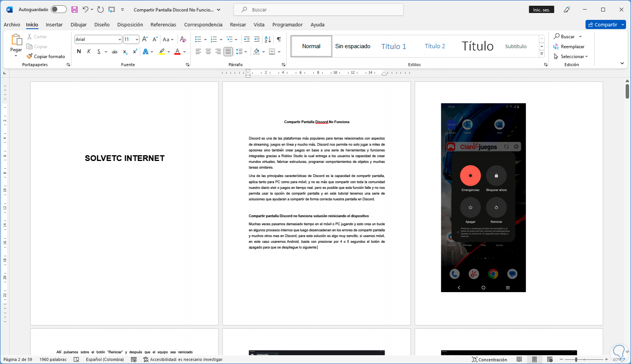This screenshot has height=364, width=631.
Task: Center align the paragraph text
Action: pyautogui.click(x=208, y=52)
